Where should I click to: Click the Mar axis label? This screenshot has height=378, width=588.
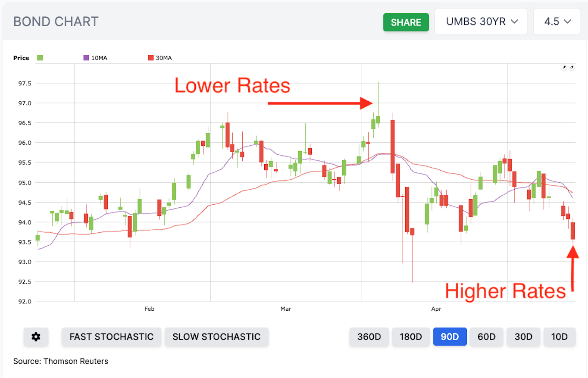[x=286, y=309]
